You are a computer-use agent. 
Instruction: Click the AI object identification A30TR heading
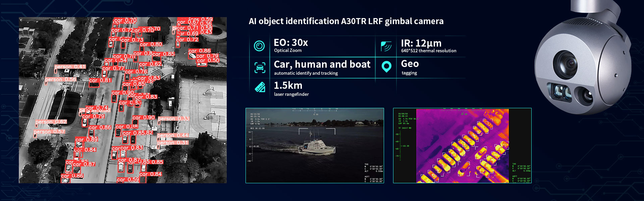tap(346, 21)
